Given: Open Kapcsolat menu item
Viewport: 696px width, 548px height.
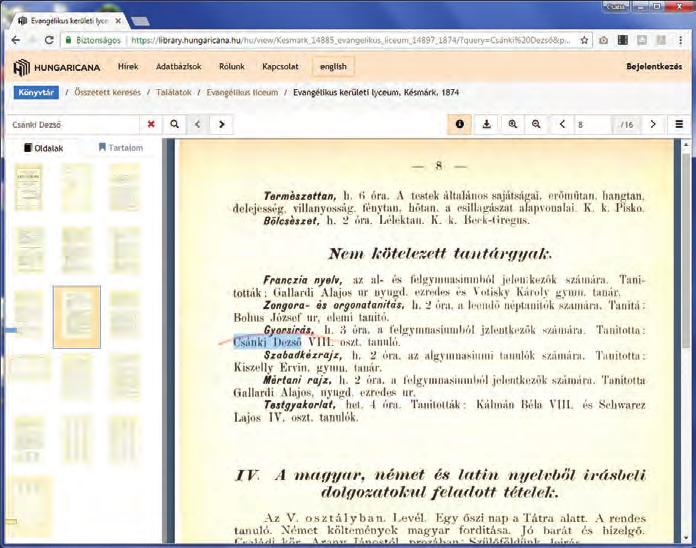Looking at the screenshot, I should [280, 67].
